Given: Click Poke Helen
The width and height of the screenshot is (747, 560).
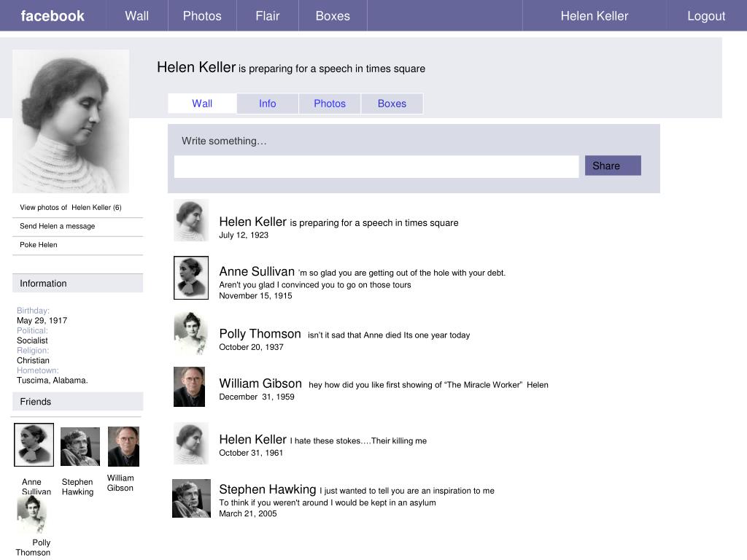Looking at the screenshot, I should click(x=38, y=244).
